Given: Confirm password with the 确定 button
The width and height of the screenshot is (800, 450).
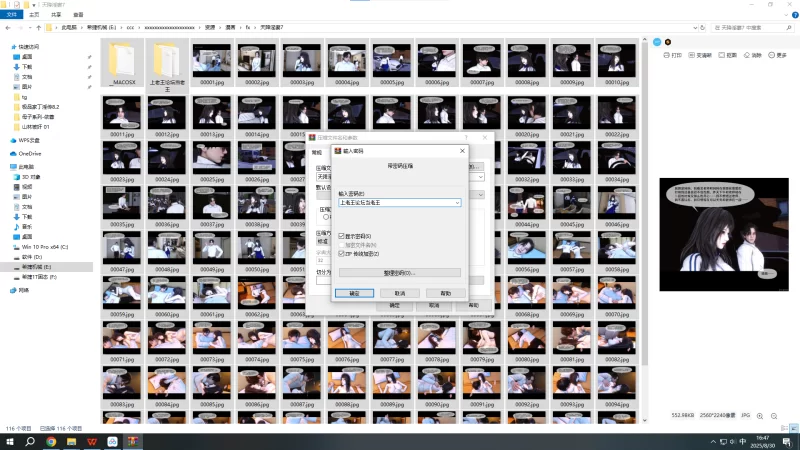Looking at the screenshot, I should (x=354, y=293).
